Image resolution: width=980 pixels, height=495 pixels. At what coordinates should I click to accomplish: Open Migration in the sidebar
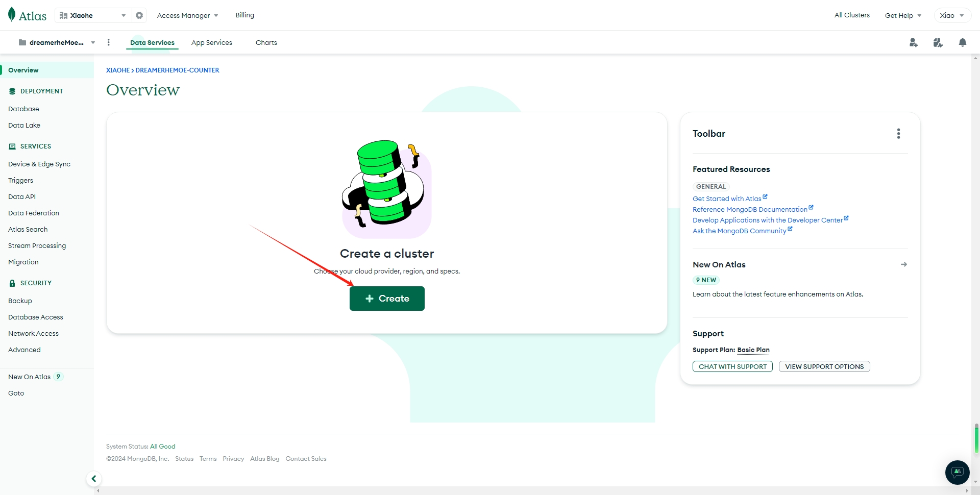pos(23,262)
